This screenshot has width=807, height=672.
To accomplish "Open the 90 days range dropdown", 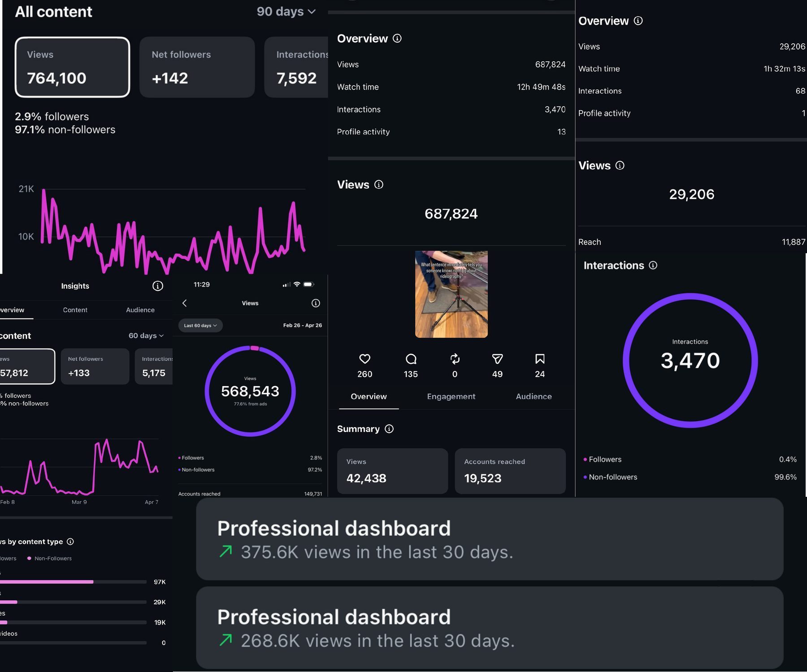I will 286,12.
